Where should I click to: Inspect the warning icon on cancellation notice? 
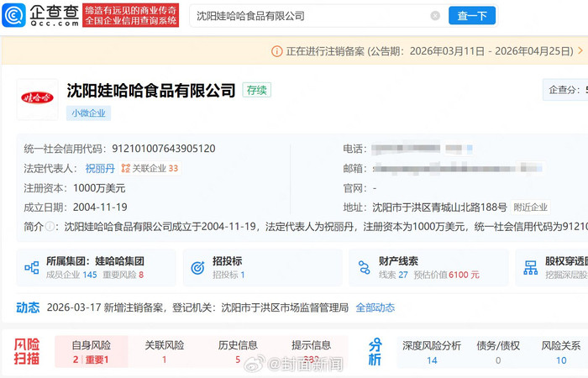point(276,51)
